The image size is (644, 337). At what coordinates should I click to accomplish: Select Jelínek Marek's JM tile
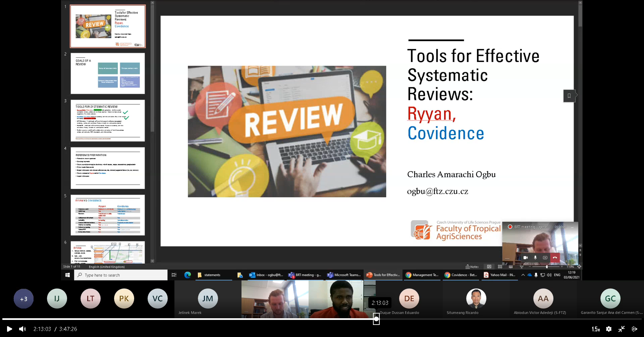(208, 299)
